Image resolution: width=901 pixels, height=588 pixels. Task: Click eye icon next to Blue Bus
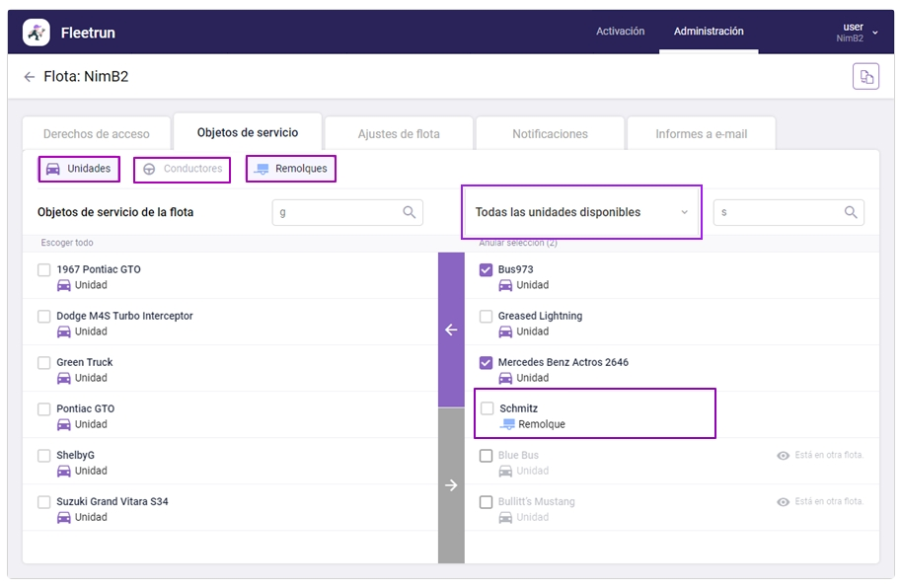pos(783,456)
